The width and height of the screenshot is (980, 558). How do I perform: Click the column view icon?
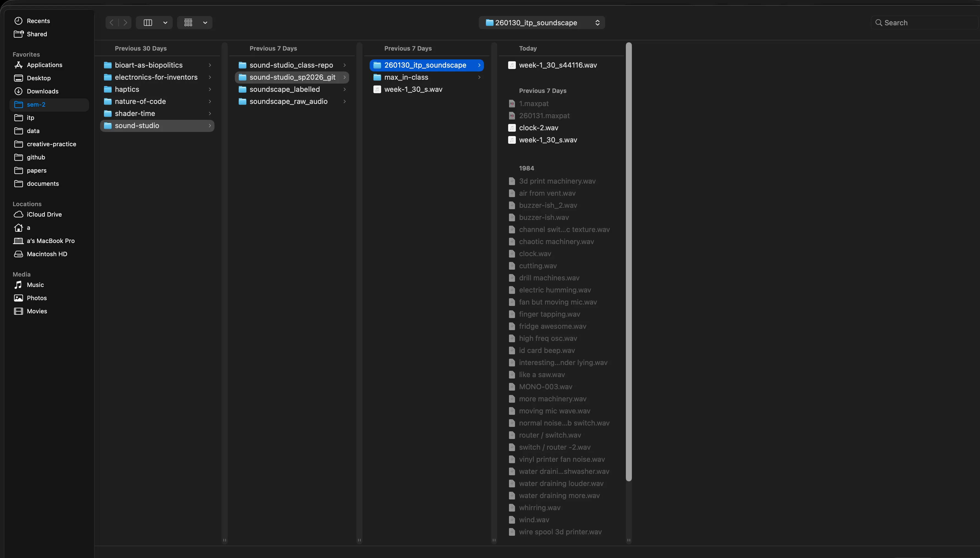pos(148,23)
